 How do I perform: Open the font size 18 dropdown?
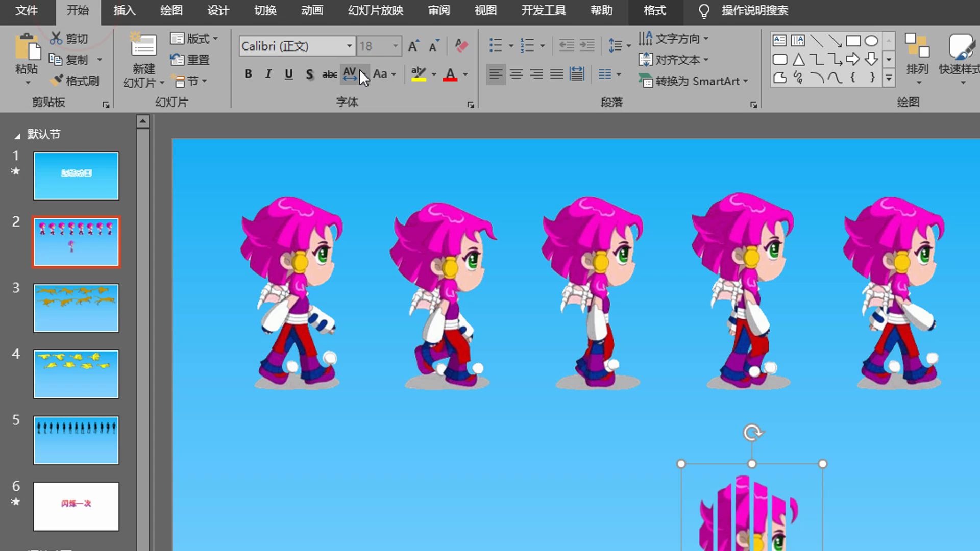395,46
